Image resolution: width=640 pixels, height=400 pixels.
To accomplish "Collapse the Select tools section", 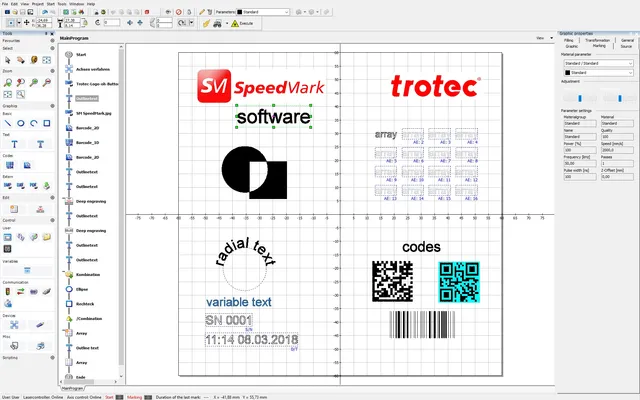I will [x=52, y=48].
